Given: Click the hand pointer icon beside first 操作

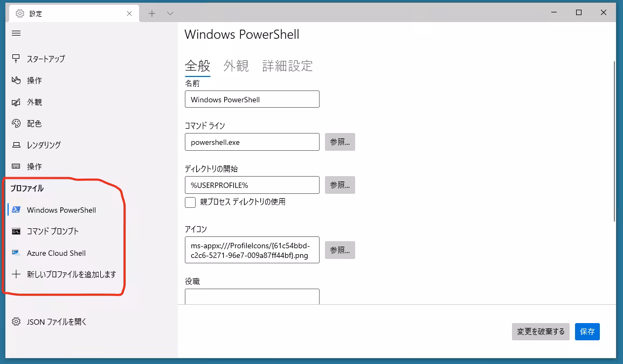Looking at the screenshot, I should click(x=16, y=80).
